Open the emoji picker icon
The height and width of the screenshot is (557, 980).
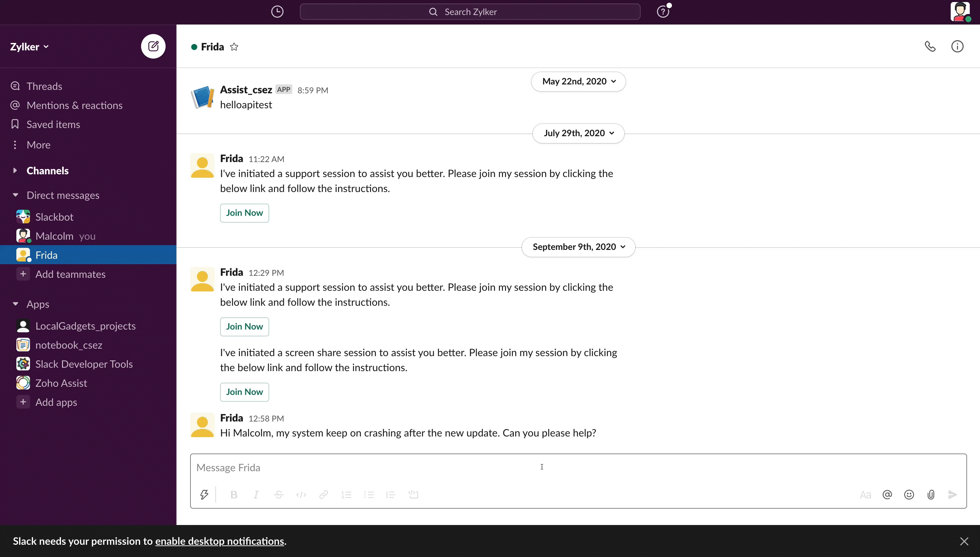[x=909, y=495]
